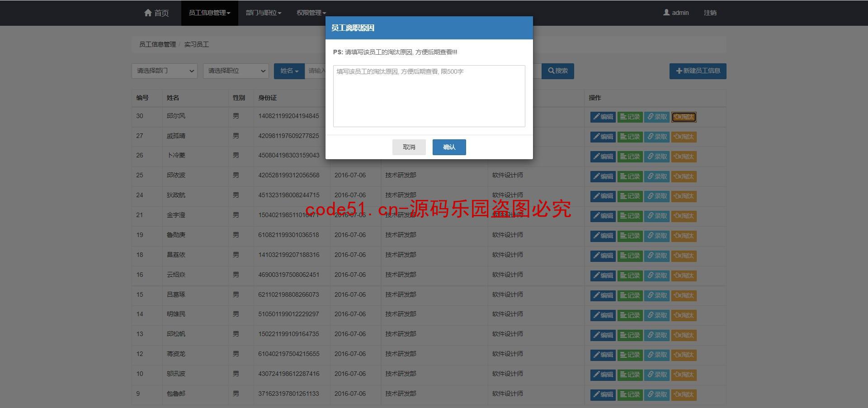Click 淘汰 for 驷讯波 row 10
The width and height of the screenshot is (868, 408).
pos(684,375)
